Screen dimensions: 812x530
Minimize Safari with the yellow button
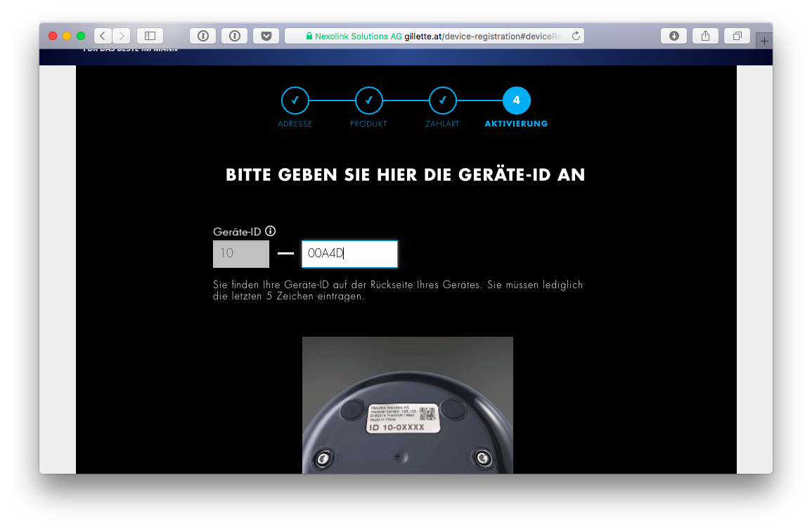(x=66, y=36)
